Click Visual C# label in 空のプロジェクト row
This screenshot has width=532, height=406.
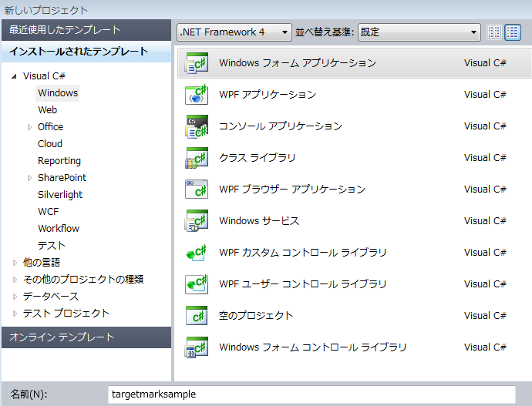click(x=485, y=316)
